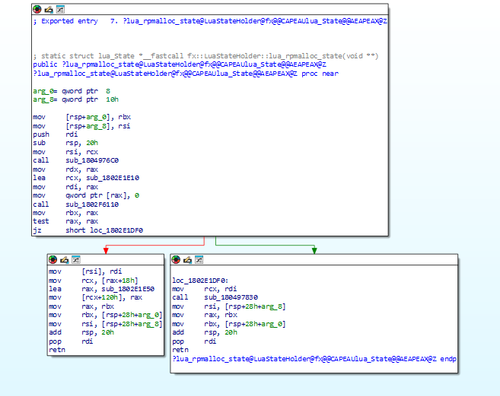Click the 'proc near' line
Viewport: 500px width, 396px height.
186,73
